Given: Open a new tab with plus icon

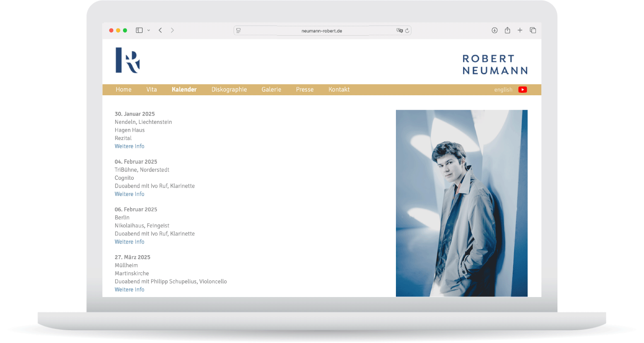Looking at the screenshot, I should tap(520, 30).
